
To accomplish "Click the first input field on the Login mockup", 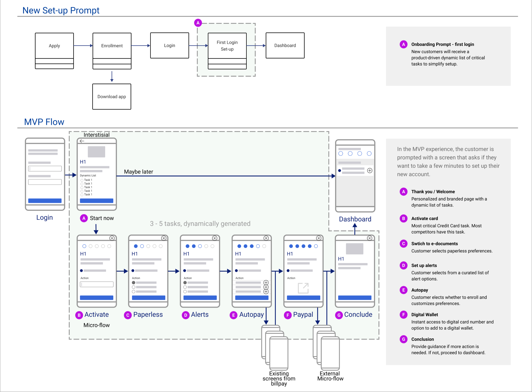I will pyautogui.click(x=45, y=169).
